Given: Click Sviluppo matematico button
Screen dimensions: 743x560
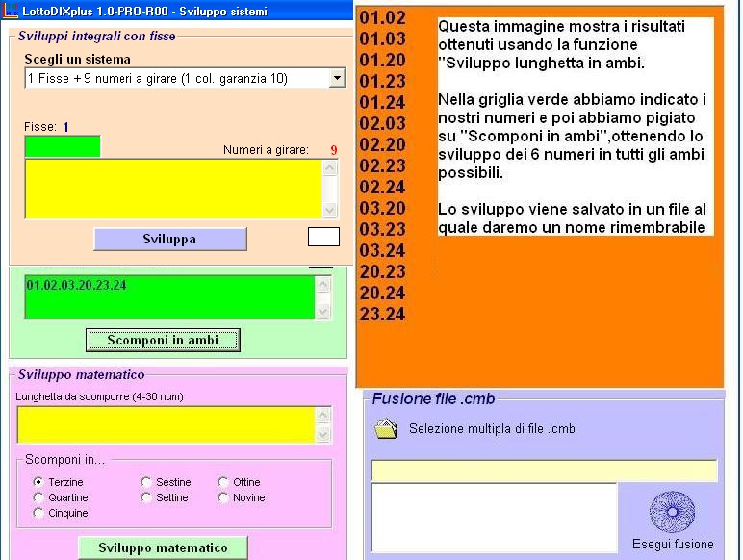Looking at the screenshot, I should [163, 547].
